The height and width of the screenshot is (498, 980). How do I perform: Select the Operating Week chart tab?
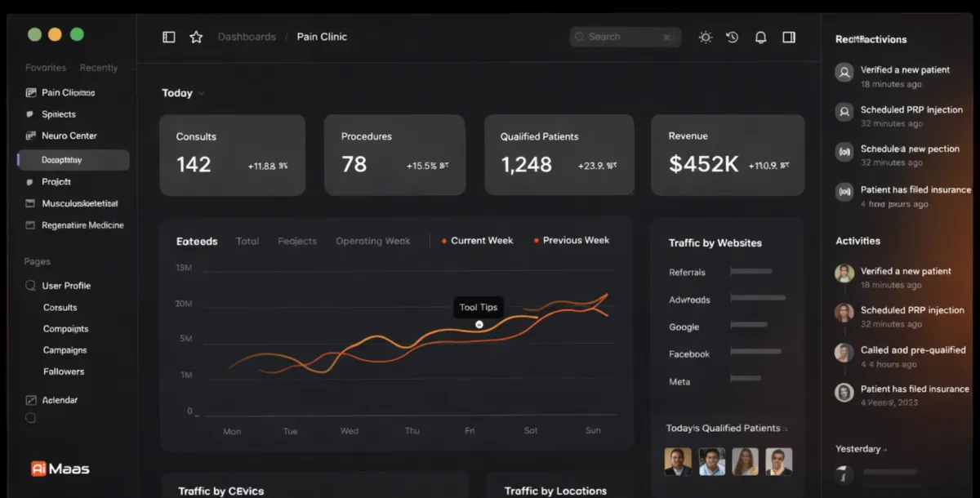point(373,241)
